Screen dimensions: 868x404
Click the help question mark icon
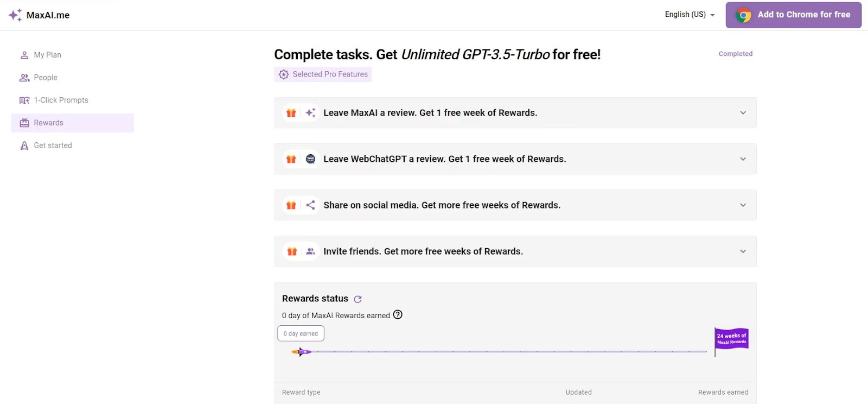(398, 315)
